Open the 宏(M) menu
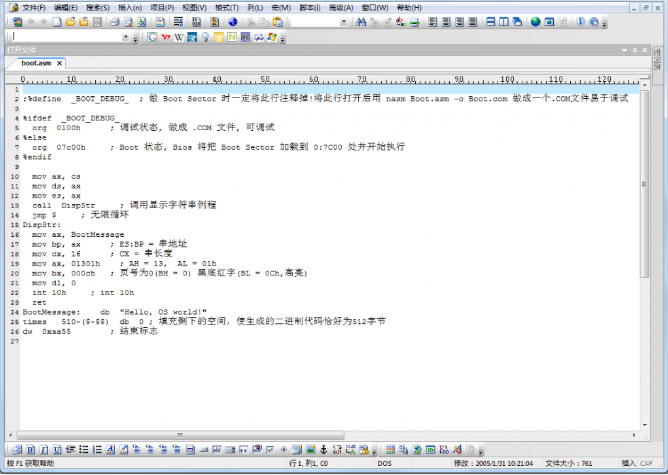The image size is (668, 475). tap(281, 8)
